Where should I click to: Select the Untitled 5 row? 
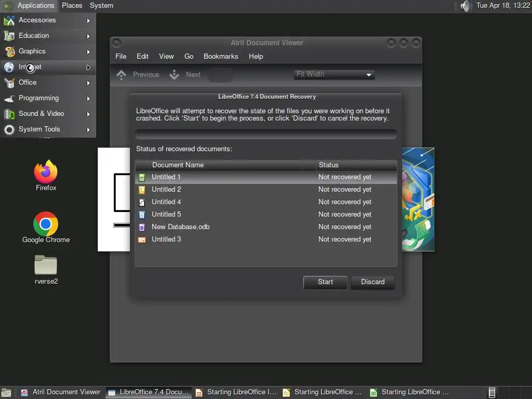(x=266, y=215)
